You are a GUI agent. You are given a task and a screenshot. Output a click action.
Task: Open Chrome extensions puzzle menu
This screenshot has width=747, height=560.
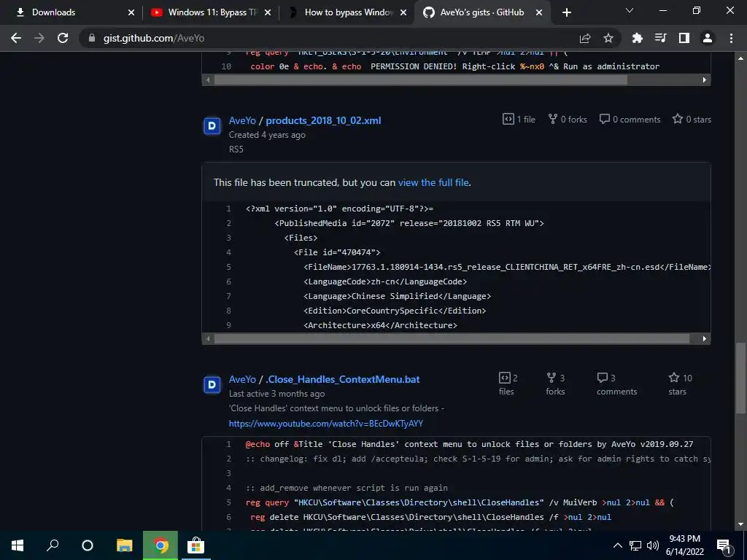[x=638, y=38]
